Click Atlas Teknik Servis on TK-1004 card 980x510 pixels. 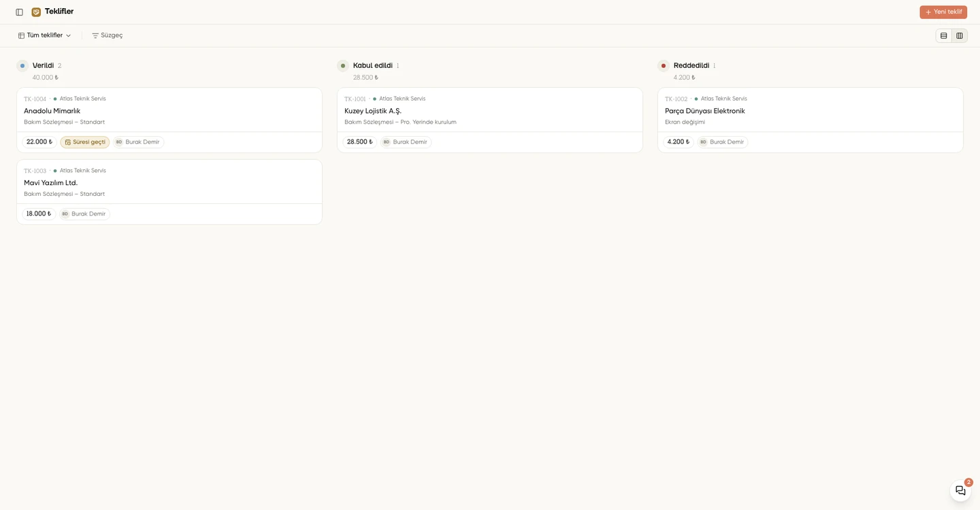point(82,99)
